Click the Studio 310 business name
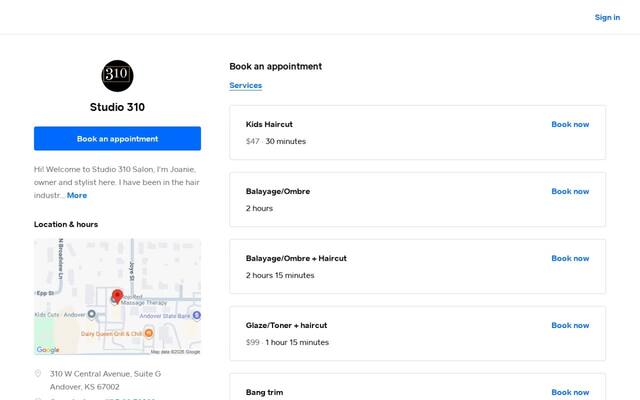Viewport: 640px width, 400px height. [117, 107]
